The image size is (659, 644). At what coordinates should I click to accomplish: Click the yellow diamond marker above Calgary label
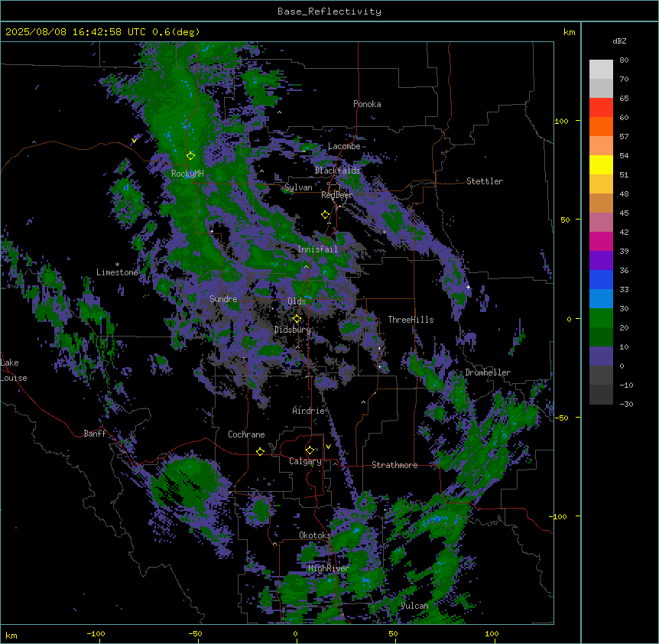(x=310, y=450)
